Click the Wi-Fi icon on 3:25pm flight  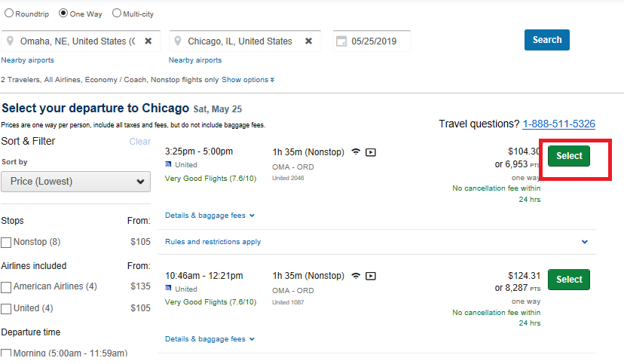point(356,152)
